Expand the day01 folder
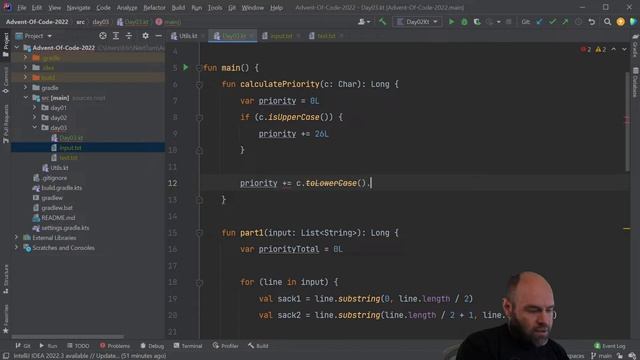 coord(35,108)
